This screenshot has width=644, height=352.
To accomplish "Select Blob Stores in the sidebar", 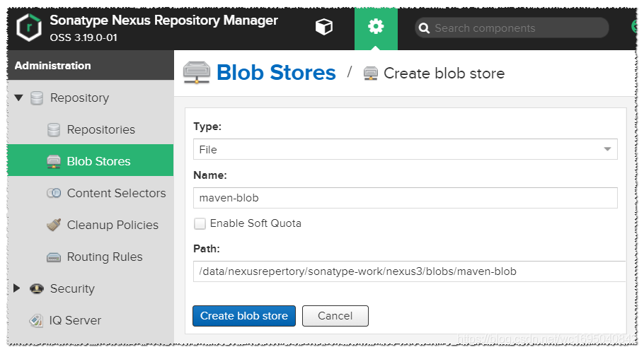I will [91, 160].
